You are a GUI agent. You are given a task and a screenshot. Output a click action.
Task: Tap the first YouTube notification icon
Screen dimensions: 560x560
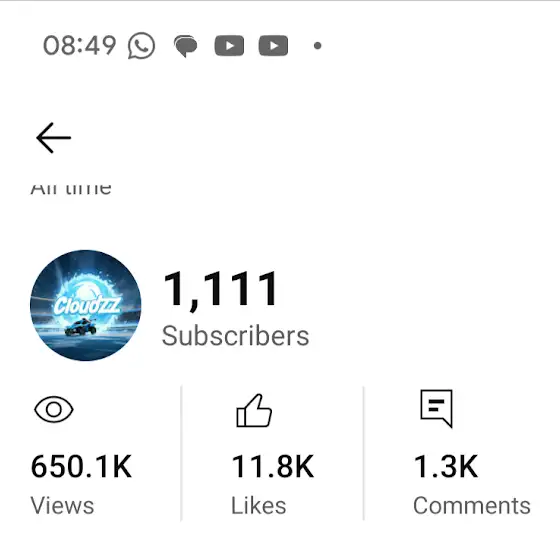pos(229,46)
